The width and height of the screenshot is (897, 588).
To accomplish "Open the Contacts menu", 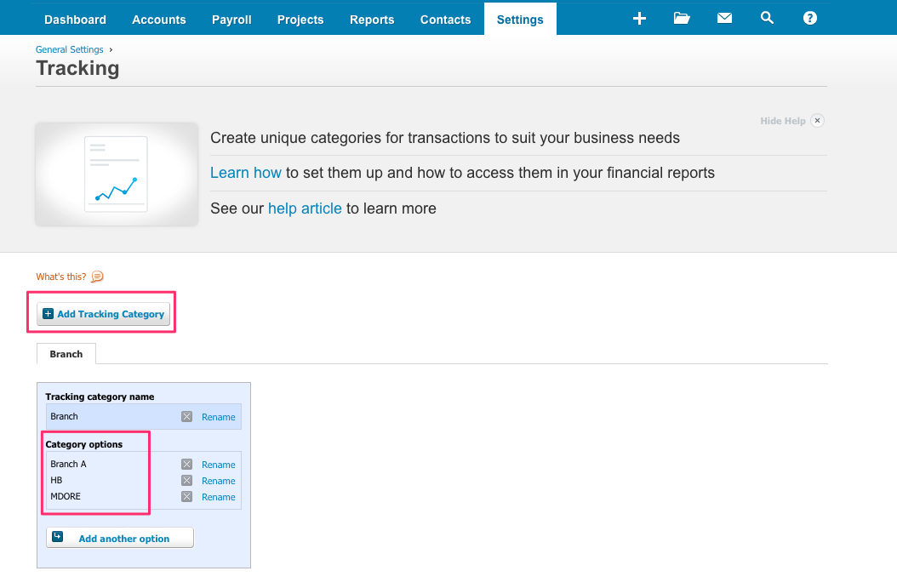I will pyautogui.click(x=446, y=20).
